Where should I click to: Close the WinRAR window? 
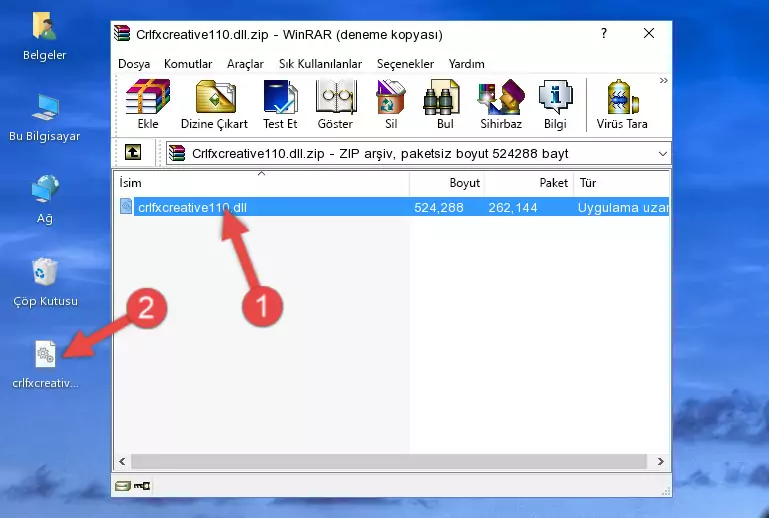pyautogui.click(x=649, y=33)
